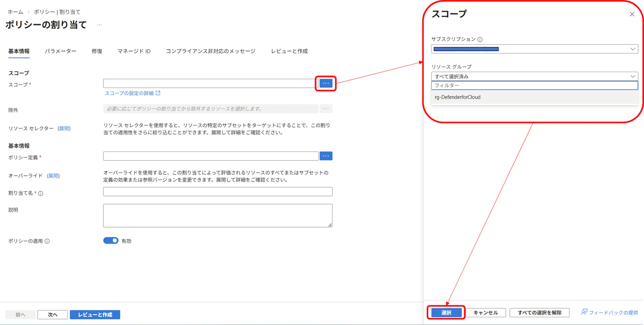Screen dimensions: 644x325
Task: Click すべての選択を解除 button
Action: coord(539,312)
